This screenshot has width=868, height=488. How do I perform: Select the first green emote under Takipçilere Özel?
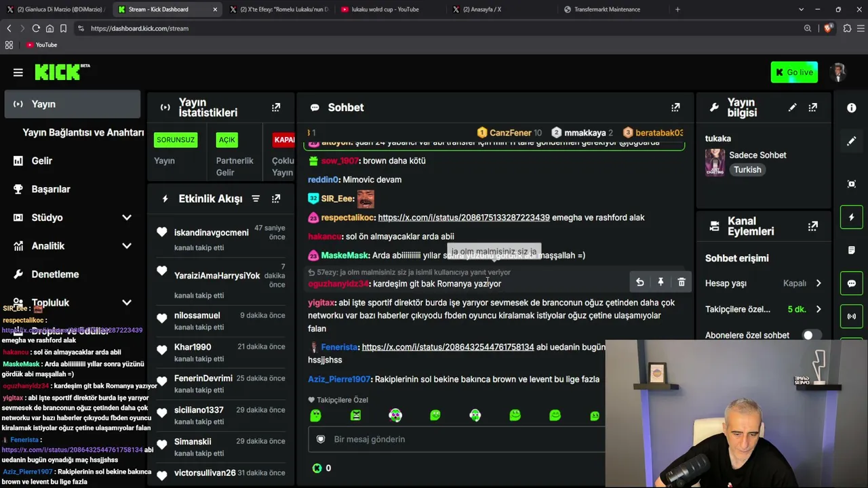[x=315, y=415]
